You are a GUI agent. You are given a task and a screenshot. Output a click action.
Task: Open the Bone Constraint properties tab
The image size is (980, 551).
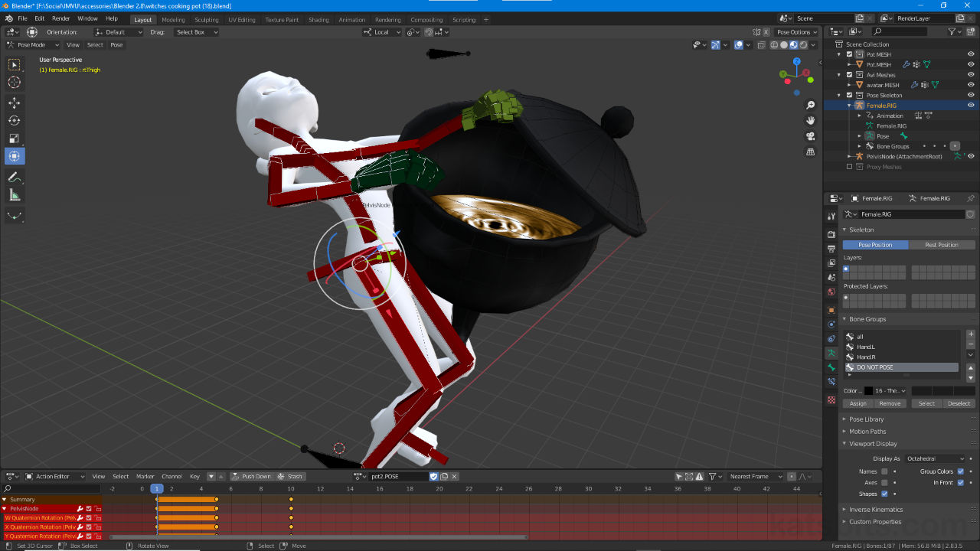(x=831, y=381)
